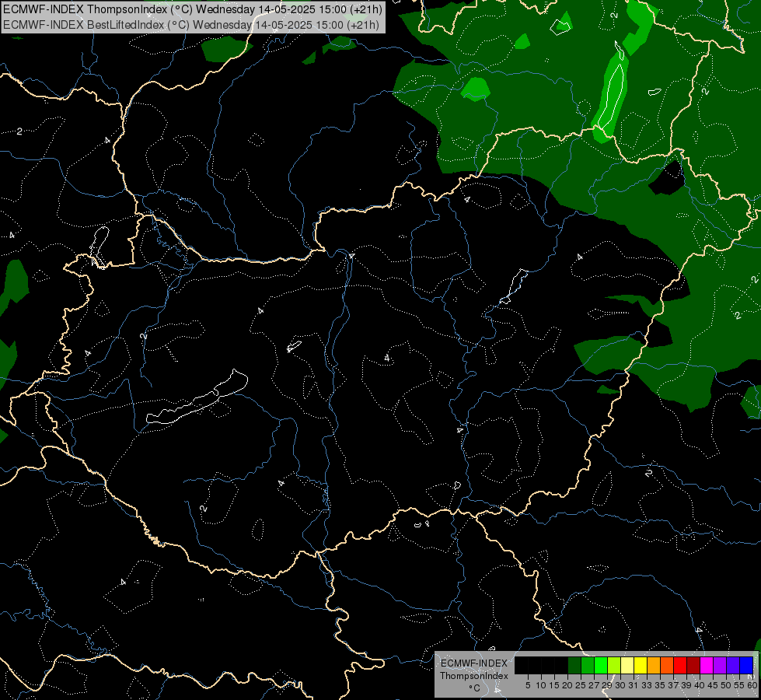The width and height of the screenshot is (761, 700).
Task: Click the legend ThompsonIndex label
Action: click(473, 676)
